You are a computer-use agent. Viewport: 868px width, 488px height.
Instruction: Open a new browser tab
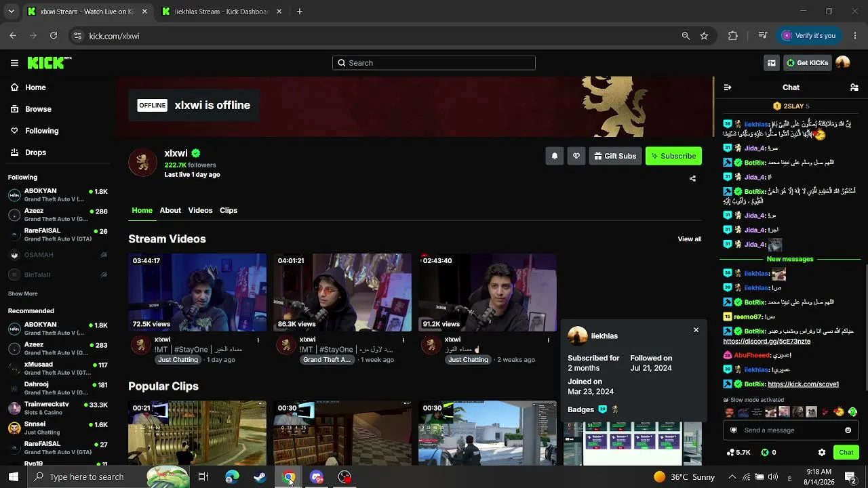click(300, 12)
